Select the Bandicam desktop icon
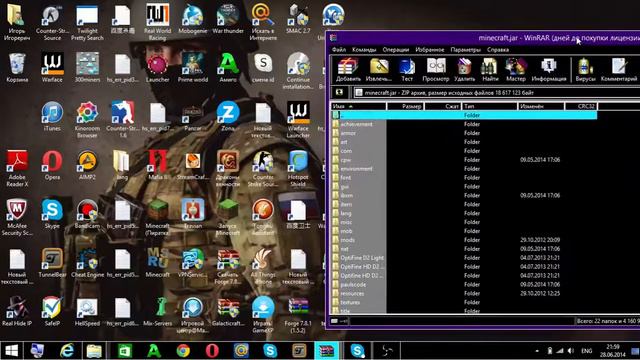 pos(87,213)
